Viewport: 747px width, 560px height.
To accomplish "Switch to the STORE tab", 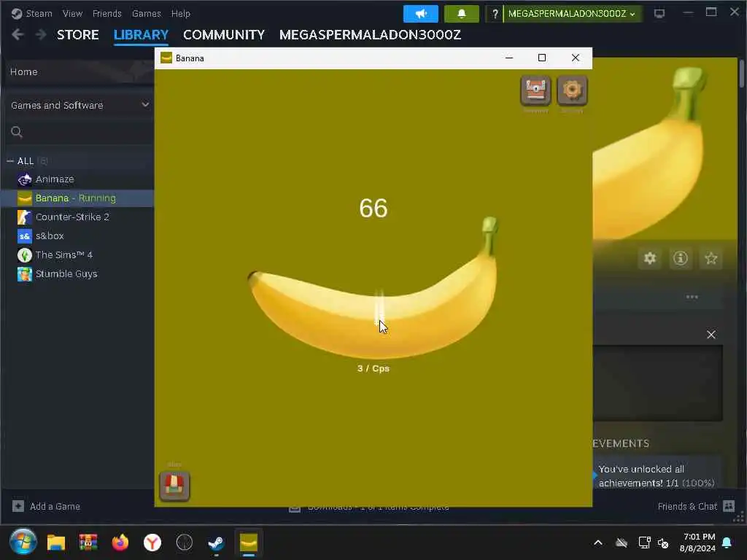I will [77, 35].
